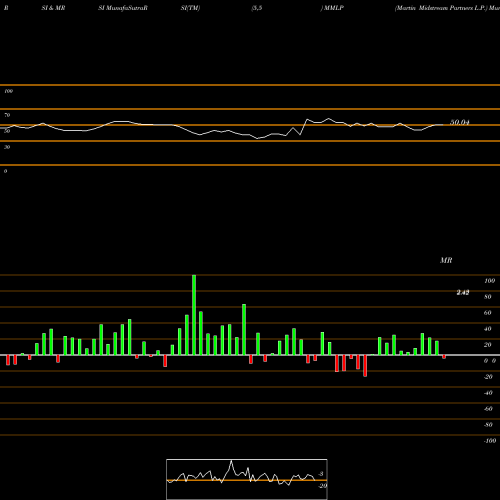Click the '80' label on MR axis
Screen dimensions: 500x500
[x=488, y=297]
